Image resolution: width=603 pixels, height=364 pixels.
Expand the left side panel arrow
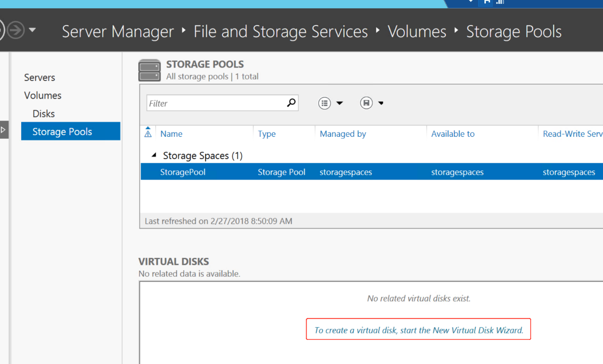(3, 130)
